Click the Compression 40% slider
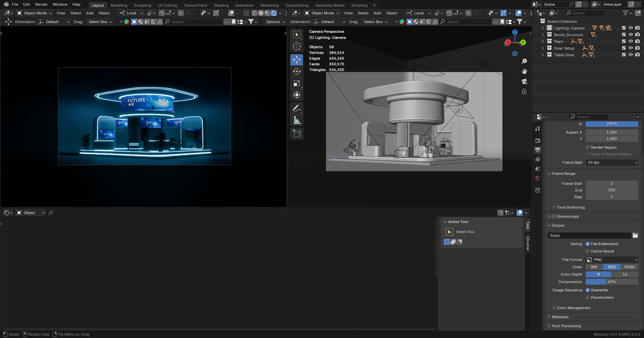The width and height of the screenshot is (644, 338). click(x=612, y=282)
